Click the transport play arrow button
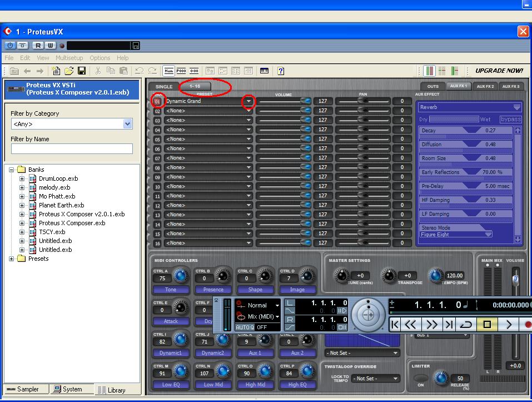Screen dimensions: 532x402 (508, 325)
